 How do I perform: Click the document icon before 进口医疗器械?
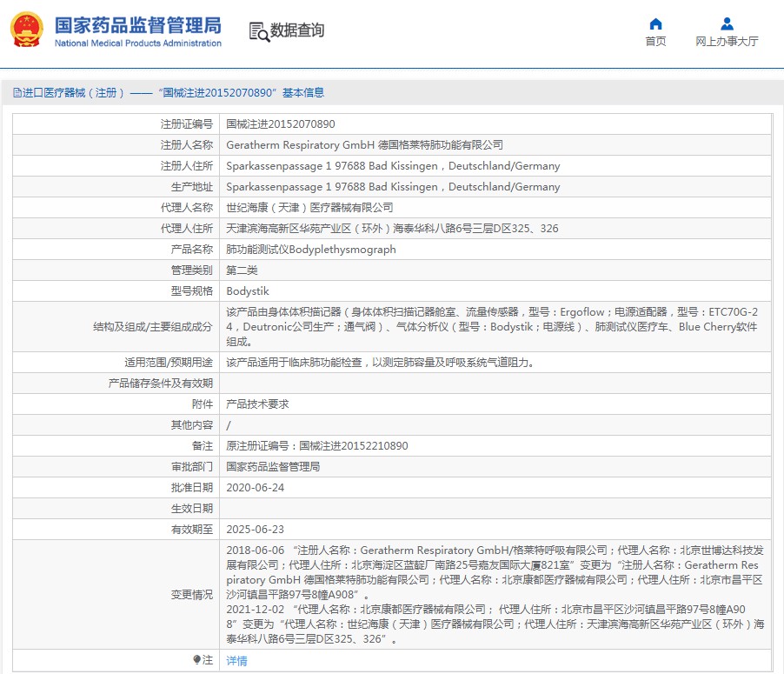coord(17,92)
